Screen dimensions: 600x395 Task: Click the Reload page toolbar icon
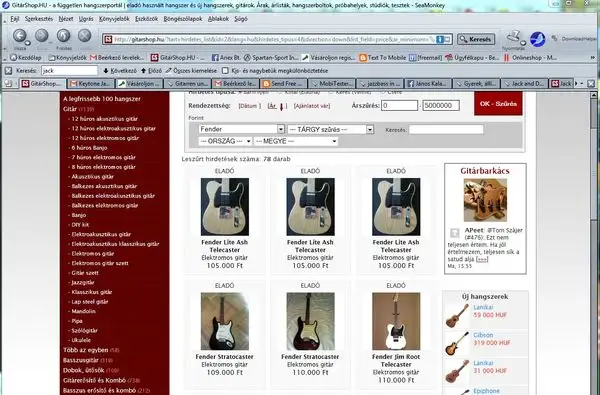[63, 36]
